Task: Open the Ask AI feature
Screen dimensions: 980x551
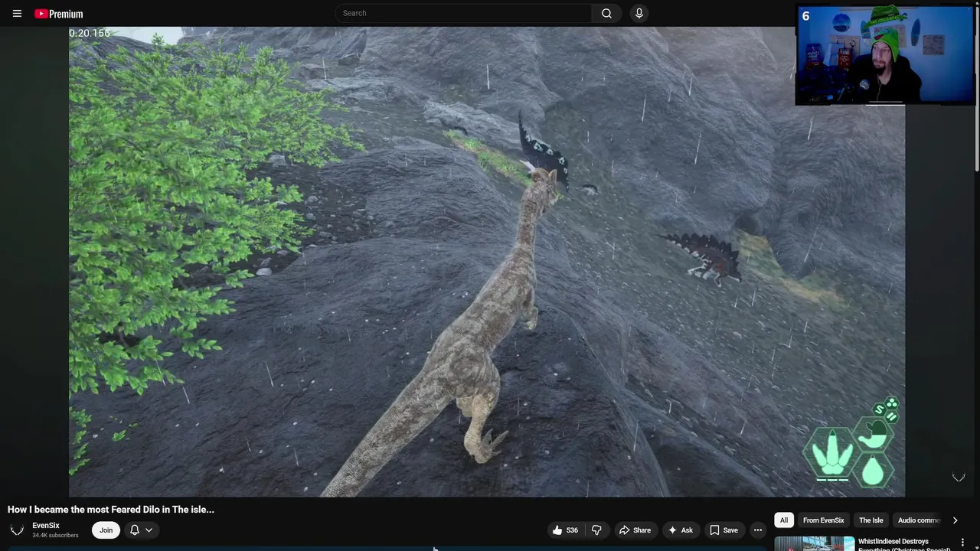Action: tap(680, 530)
